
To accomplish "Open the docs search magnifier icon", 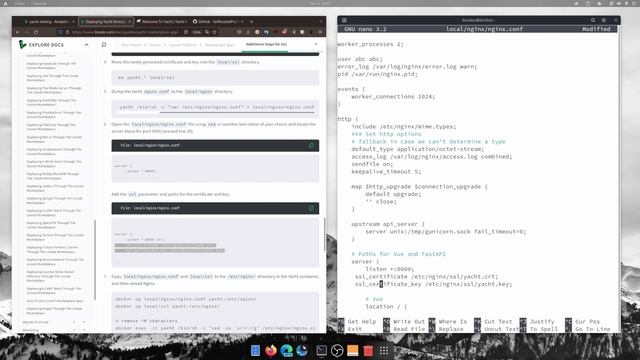I will coord(104,44).
